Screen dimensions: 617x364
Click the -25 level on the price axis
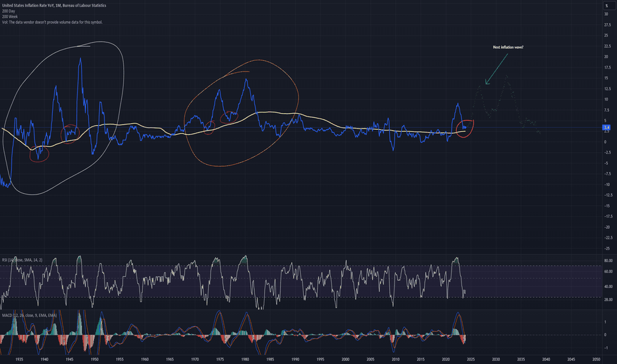(607, 248)
